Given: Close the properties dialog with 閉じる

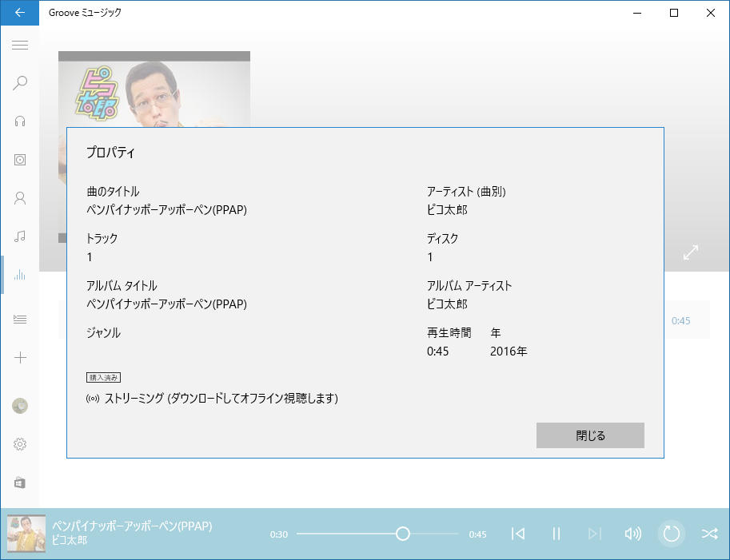Looking at the screenshot, I should pyautogui.click(x=590, y=435).
